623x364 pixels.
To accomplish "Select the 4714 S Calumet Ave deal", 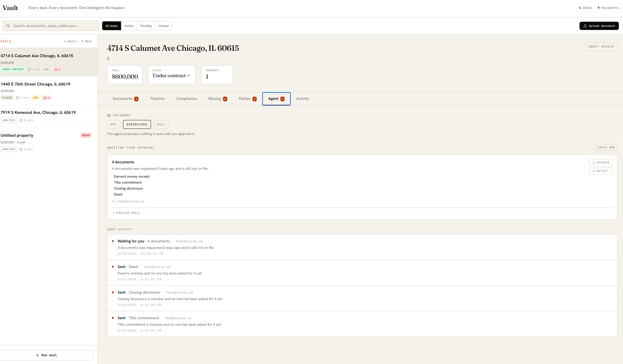I will [x=49, y=62].
